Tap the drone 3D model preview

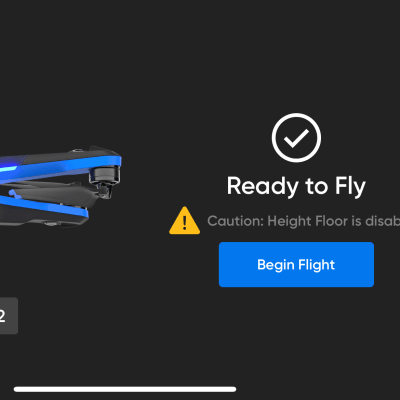(x=60, y=186)
